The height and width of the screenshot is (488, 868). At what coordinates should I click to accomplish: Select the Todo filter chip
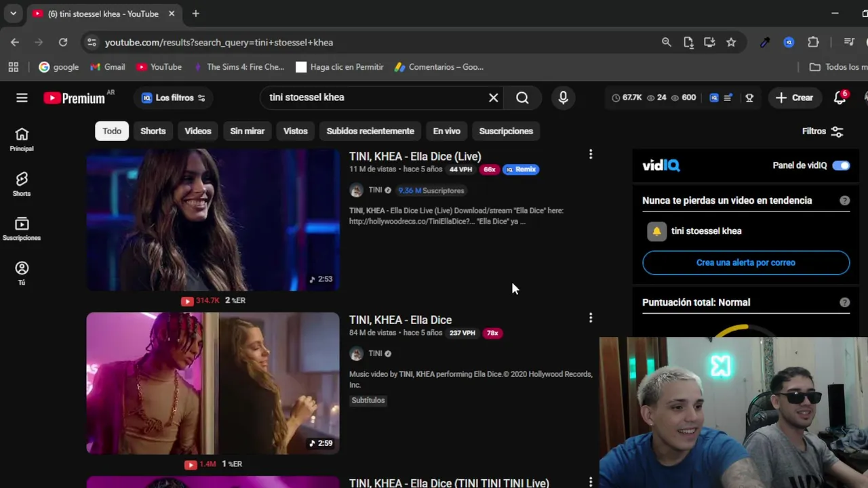112,131
